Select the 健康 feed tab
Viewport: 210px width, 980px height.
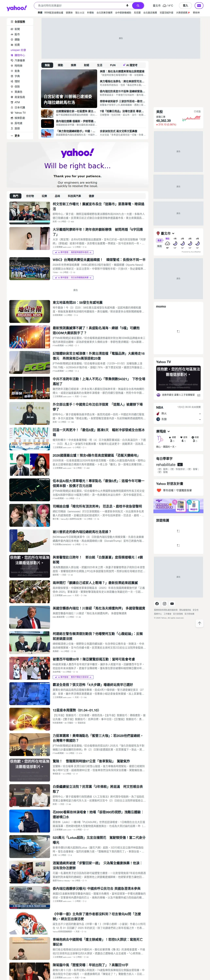pyautogui.click(x=91, y=196)
